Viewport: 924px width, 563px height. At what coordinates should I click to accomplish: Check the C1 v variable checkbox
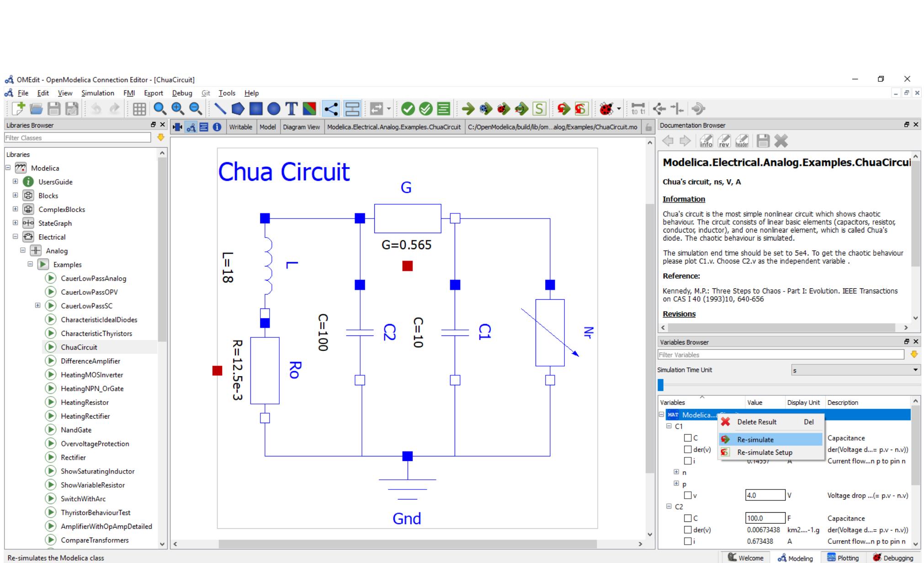[688, 495]
